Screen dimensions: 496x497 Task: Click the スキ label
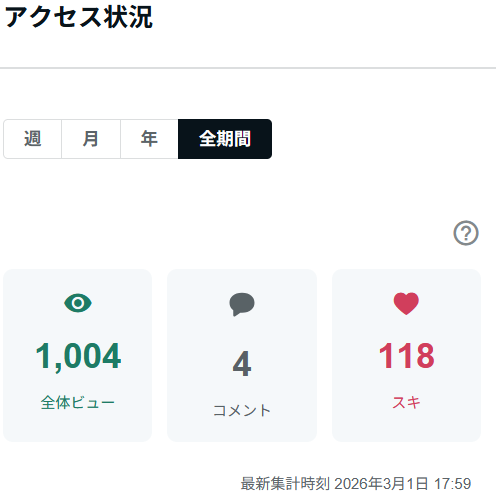406,402
